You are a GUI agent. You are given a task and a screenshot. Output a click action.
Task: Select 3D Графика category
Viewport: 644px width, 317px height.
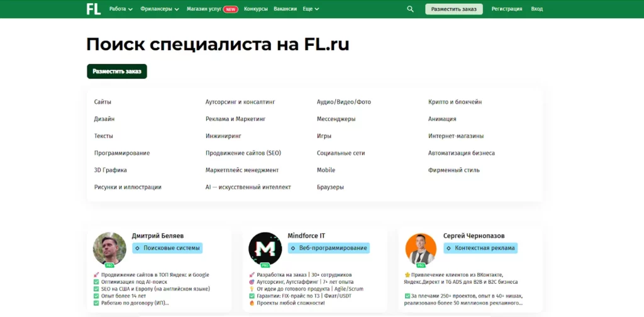(111, 170)
